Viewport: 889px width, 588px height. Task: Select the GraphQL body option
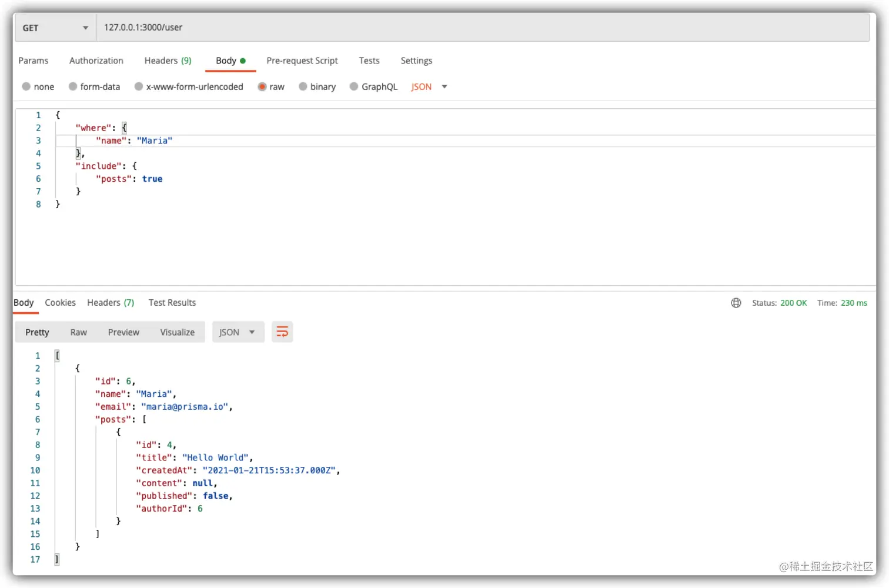click(354, 86)
